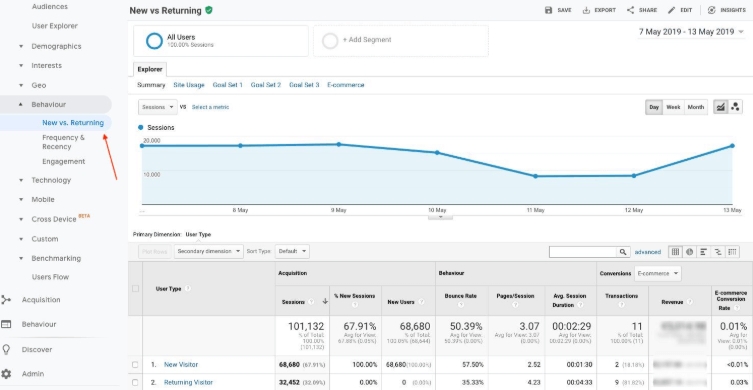Click the advanced filter link
The image size is (753, 390).
[x=647, y=252]
